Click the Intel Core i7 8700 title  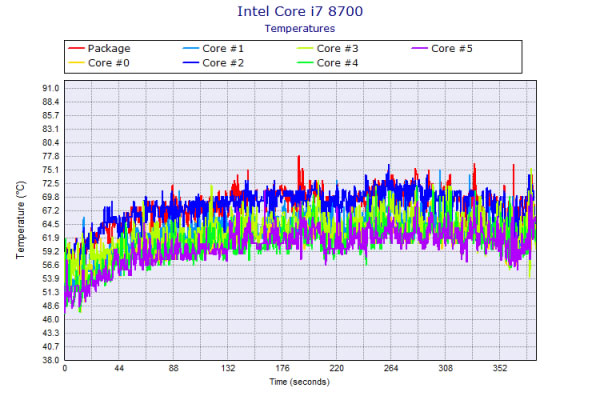[x=300, y=11]
